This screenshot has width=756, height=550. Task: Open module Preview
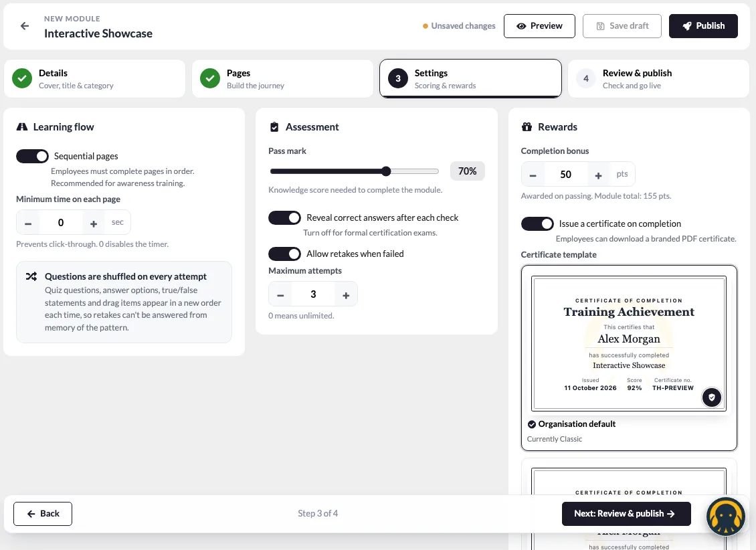coord(539,26)
